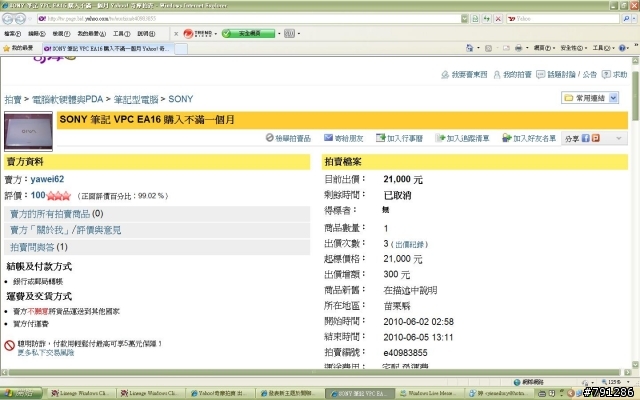Click 加入追蹤清單 add to watch list

pyautogui.click(x=462, y=138)
